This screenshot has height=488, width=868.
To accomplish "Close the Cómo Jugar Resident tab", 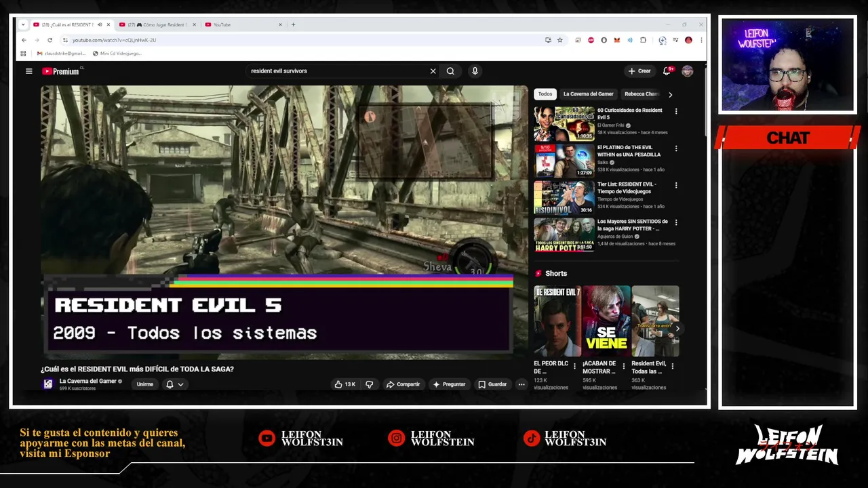I will tap(194, 24).
